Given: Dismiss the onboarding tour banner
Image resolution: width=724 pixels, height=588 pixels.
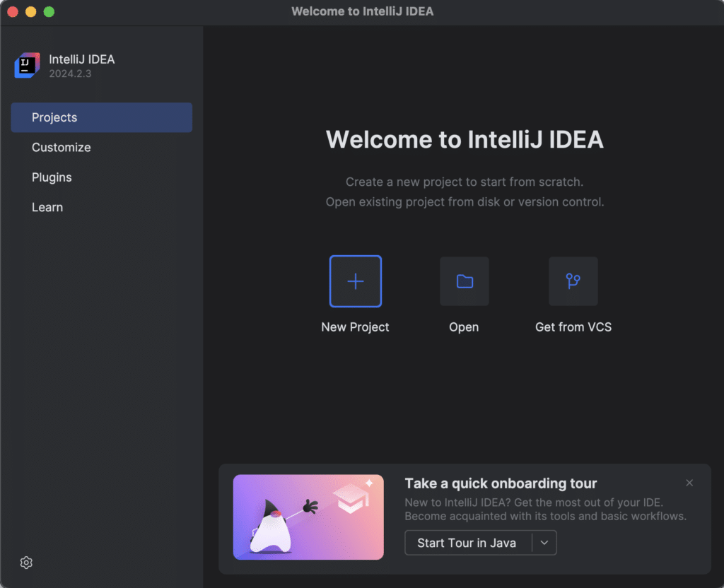Looking at the screenshot, I should click(689, 483).
